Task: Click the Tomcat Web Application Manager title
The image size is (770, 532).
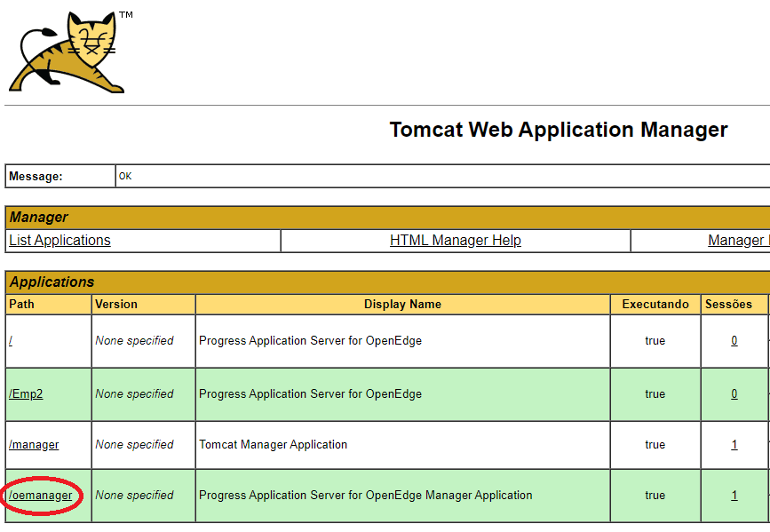Action: click(559, 130)
